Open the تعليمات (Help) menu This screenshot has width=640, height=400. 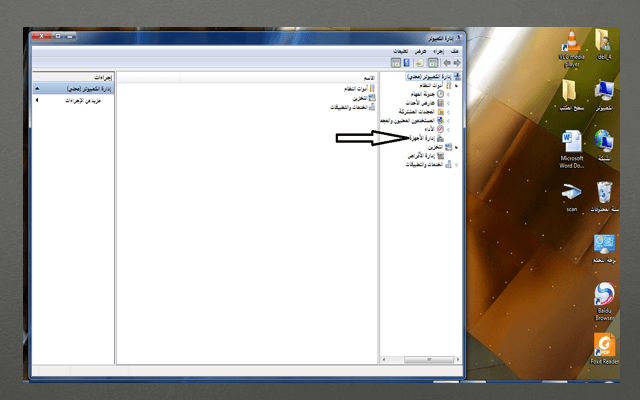[x=400, y=51]
